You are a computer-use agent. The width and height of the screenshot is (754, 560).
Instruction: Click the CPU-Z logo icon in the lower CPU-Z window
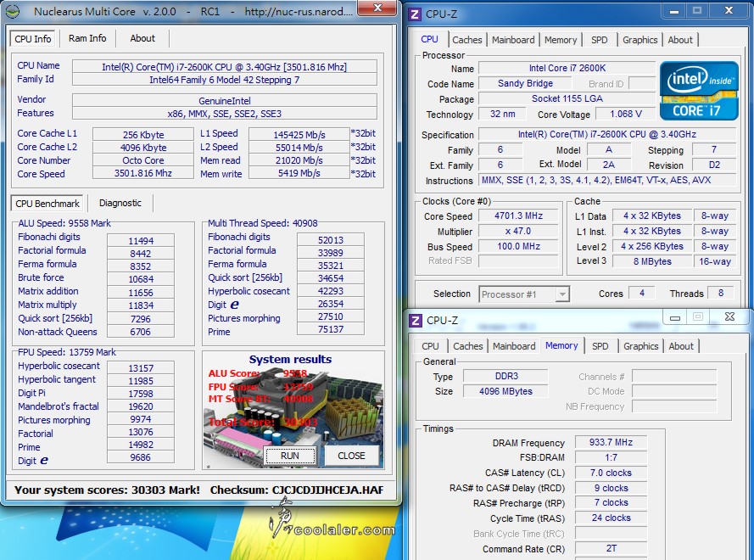tap(416, 321)
